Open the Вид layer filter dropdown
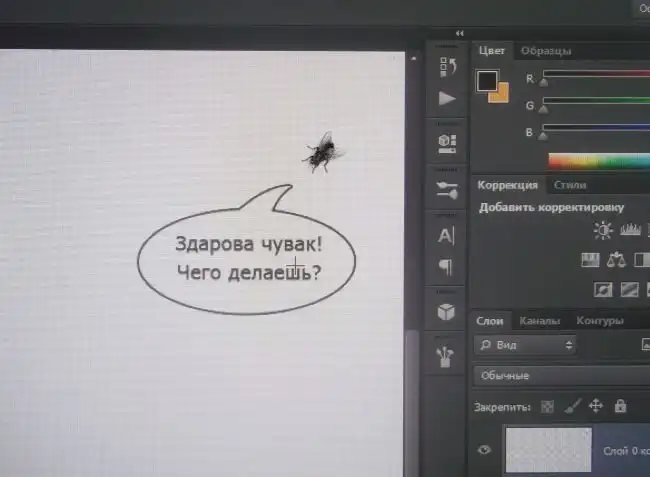 [526, 345]
